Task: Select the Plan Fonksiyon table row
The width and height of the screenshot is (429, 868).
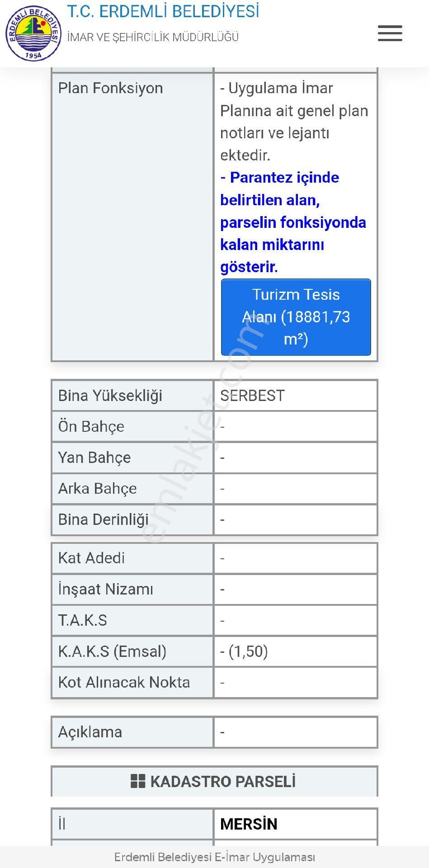Action: click(111, 88)
